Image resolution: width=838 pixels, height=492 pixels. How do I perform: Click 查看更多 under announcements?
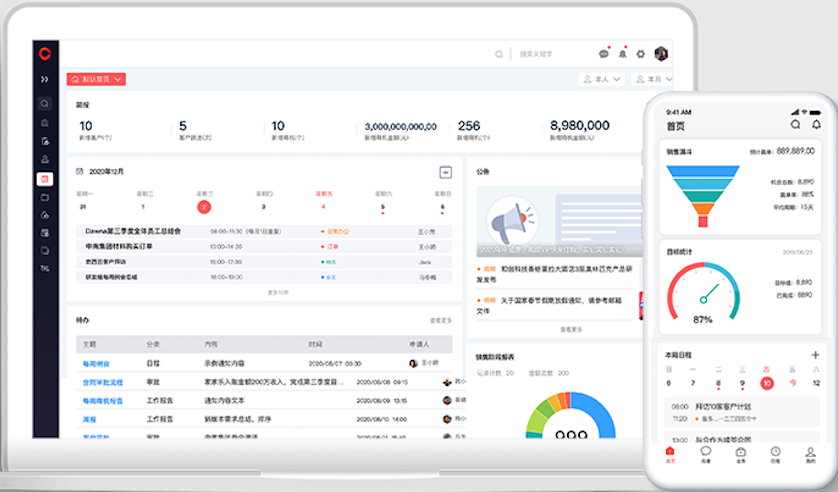(571, 330)
